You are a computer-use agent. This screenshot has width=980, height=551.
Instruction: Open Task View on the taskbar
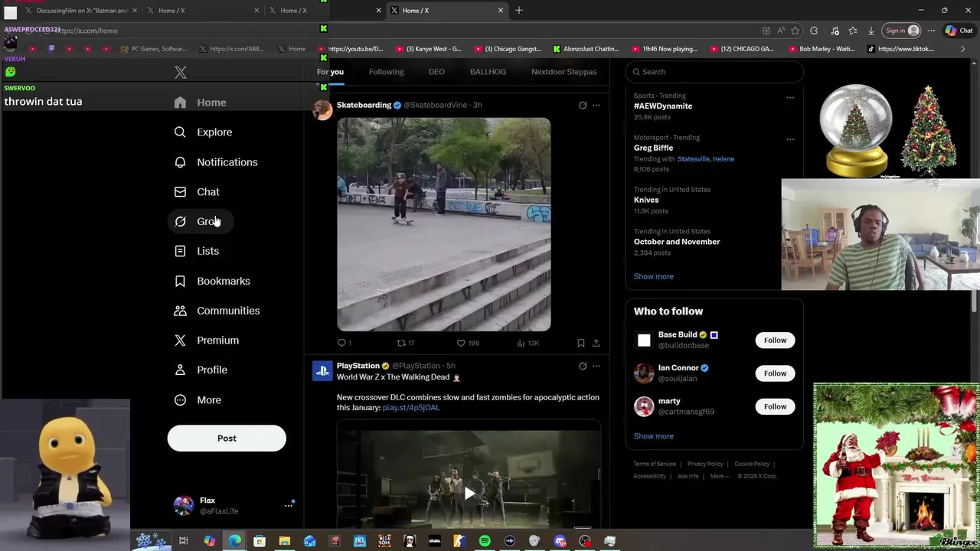pyautogui.click(x=184, y=541)
